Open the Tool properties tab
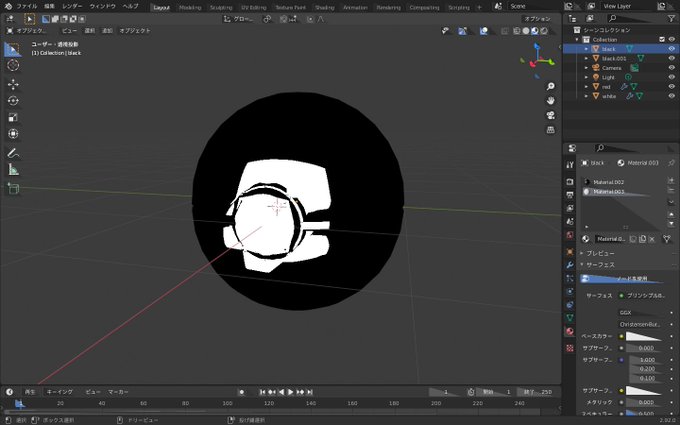680x425 pixels. click(x=570, y=165)
